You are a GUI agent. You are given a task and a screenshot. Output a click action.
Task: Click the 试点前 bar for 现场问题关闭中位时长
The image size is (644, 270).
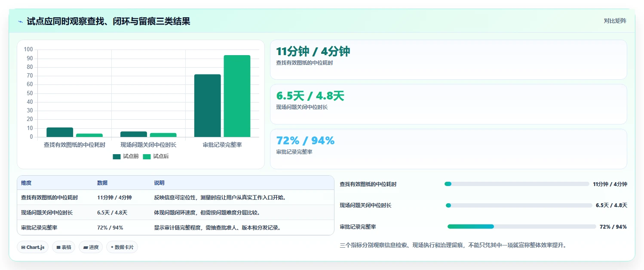[x=134, y=134]
